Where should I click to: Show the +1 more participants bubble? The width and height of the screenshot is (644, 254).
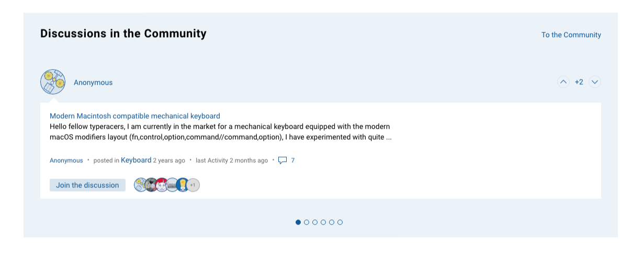click(x=193, y=185)
